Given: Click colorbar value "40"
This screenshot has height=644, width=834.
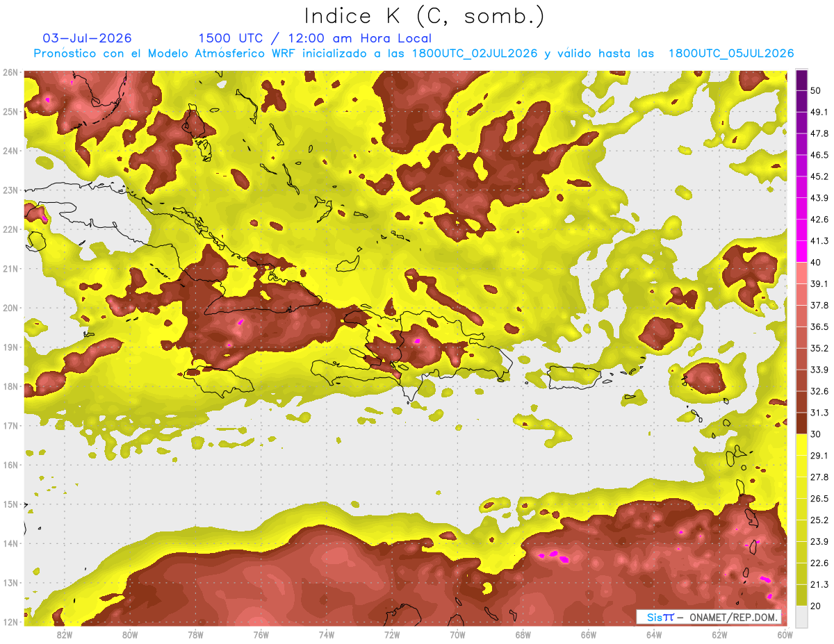Looking at the screenshot, I should (x=816, y=263).
